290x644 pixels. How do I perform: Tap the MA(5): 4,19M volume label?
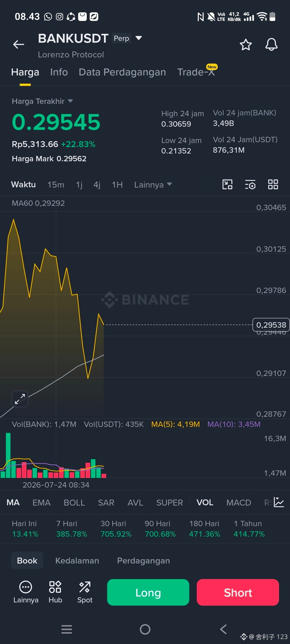[x=176, y=424]
